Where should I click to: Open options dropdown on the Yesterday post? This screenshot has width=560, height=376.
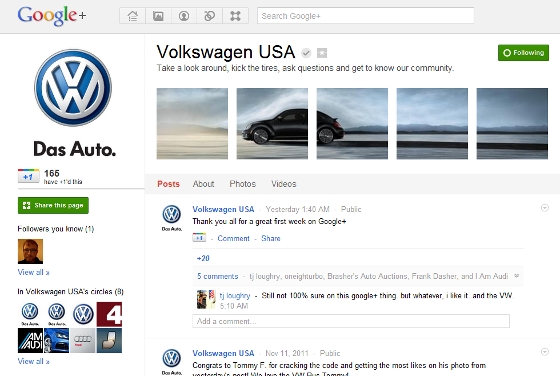[545, 208]
